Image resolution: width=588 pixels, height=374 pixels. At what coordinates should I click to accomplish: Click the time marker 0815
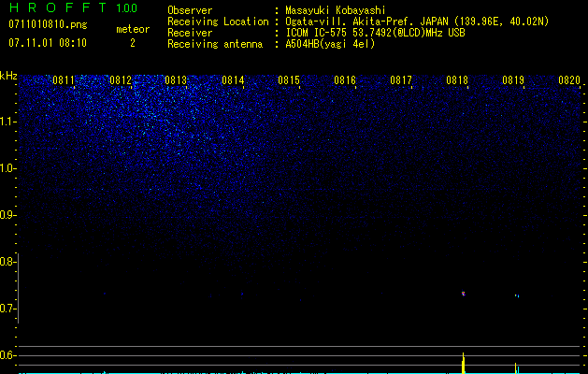[289, 80]
